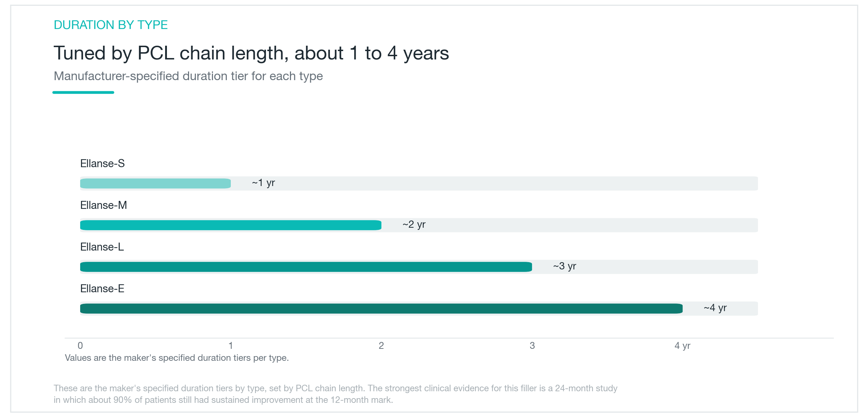The height and width of the screenshot is (417, 868).
Task: Click the ~4 yr value label
Action: [715, 308]
